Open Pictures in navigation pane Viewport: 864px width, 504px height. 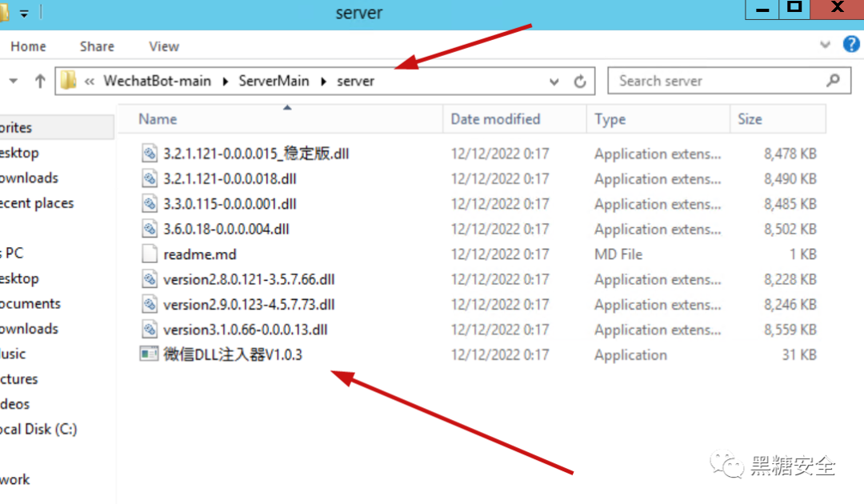[18, 379]
